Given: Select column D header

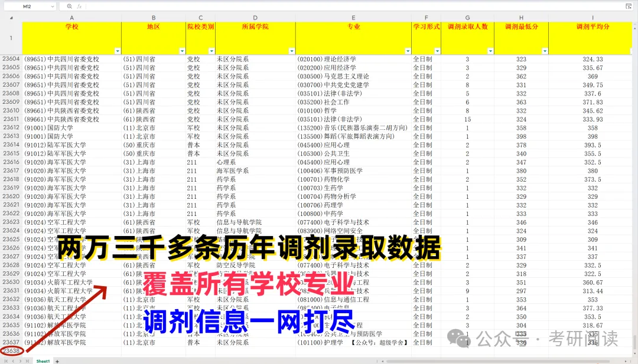Looking at the screenshot, I should [255, 18].
